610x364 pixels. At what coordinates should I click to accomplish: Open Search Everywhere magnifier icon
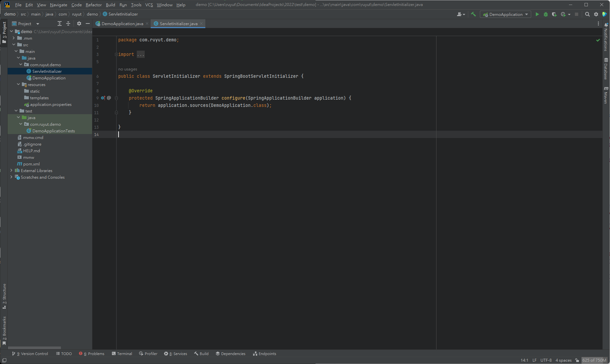click(x=587, y=14)
